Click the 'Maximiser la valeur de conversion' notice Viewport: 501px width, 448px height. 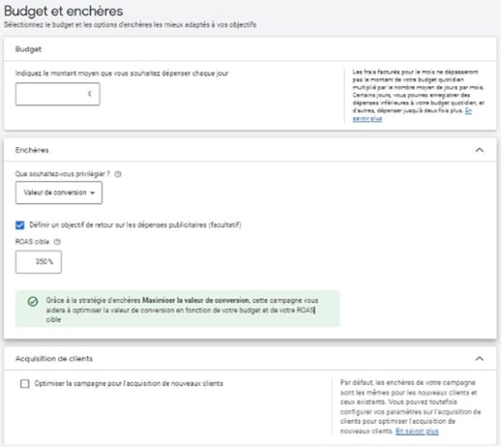click(x=178, y=309)
